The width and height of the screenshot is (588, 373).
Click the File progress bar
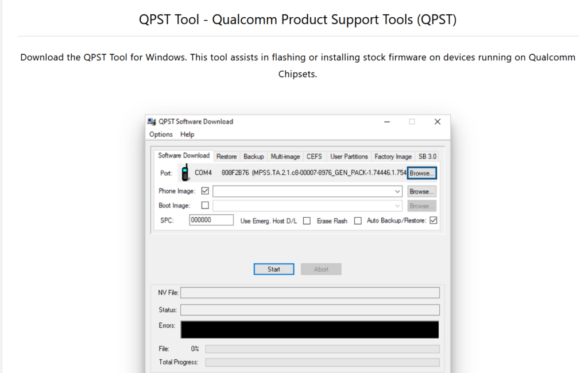tap(323, 349)
